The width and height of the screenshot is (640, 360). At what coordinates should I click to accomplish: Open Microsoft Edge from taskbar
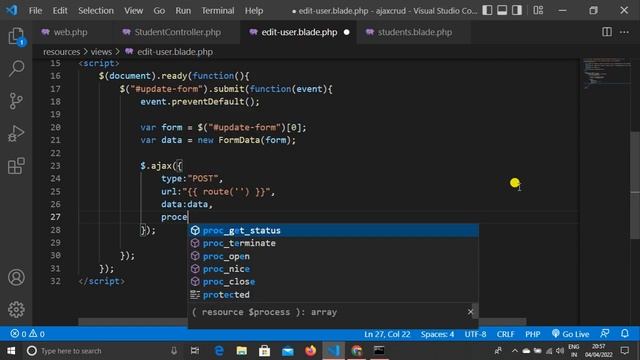point(219,351)
